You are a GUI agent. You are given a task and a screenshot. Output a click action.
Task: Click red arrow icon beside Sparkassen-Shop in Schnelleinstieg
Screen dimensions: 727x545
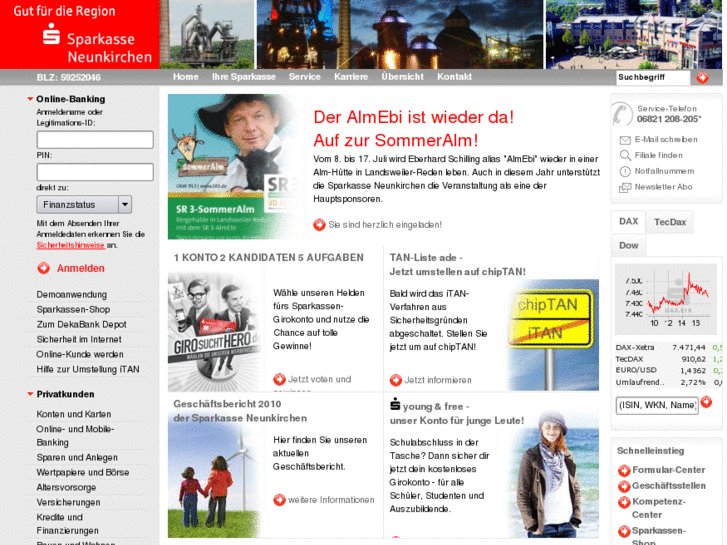tap(624, 531)
